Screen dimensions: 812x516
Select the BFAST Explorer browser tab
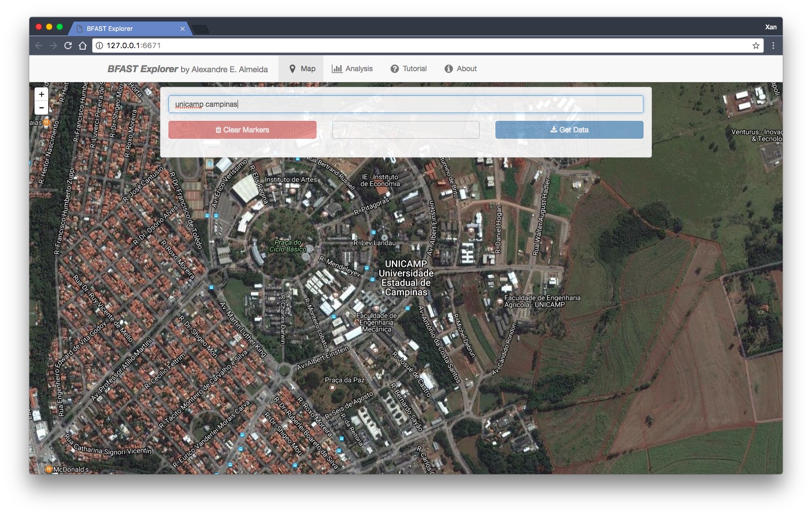130,29
